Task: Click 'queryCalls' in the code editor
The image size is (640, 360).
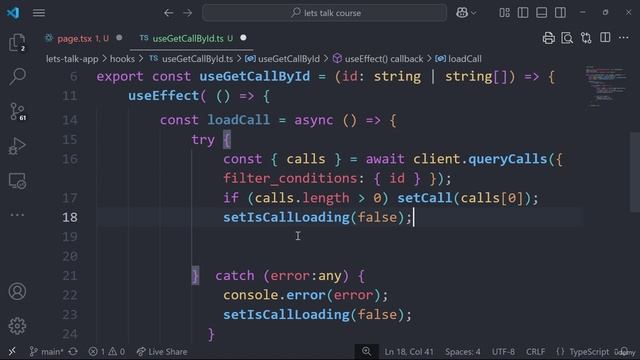Action: click(x=507, y=159)
